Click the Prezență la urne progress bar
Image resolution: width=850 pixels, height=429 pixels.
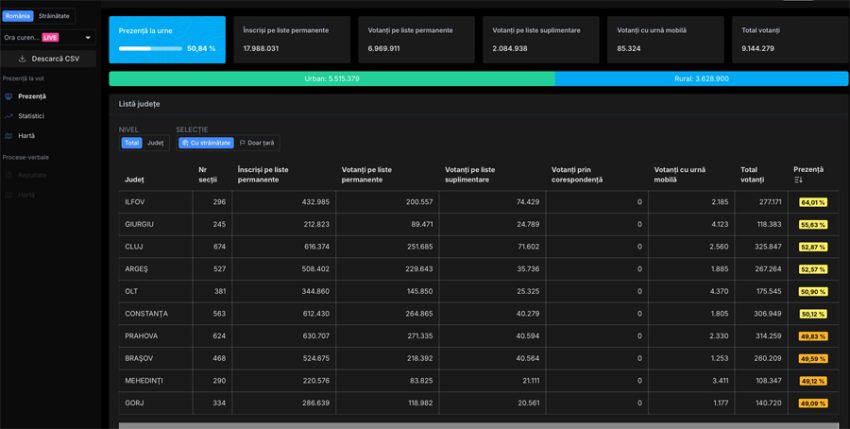pyautogui.click(x=150, y=48)
